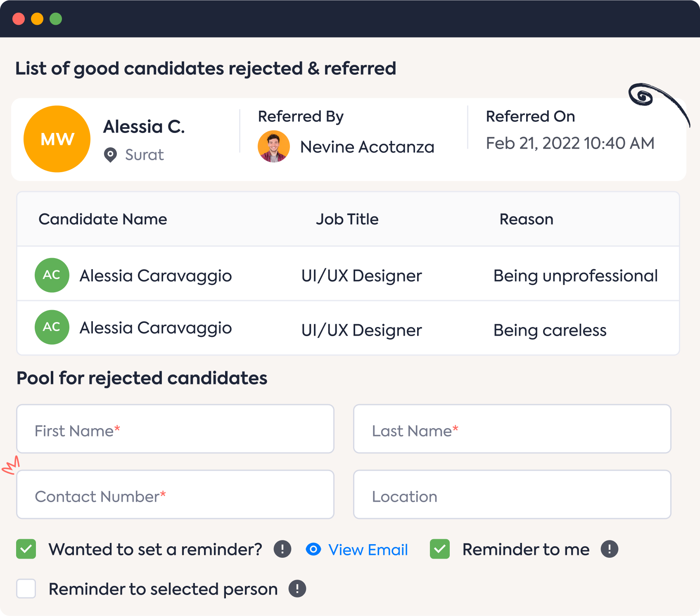Uncheck the Reminder to me checkbox
Viewport: 700px width, 616px height.
pyautogui.click(x=440, y=549)
